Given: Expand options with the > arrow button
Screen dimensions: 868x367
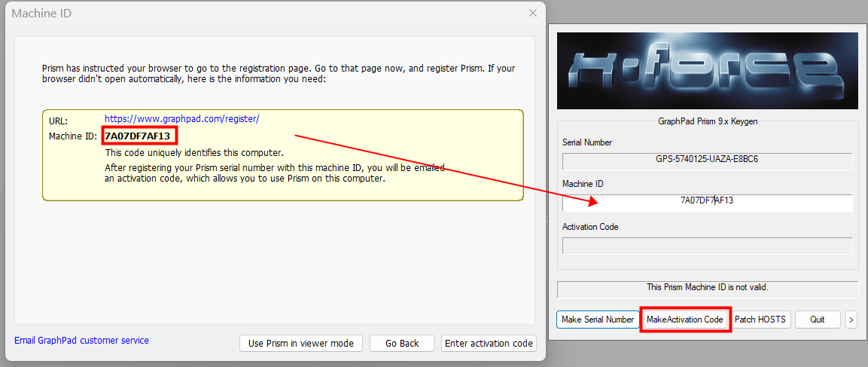Looking at the screenshot, I should click(851, 320).
